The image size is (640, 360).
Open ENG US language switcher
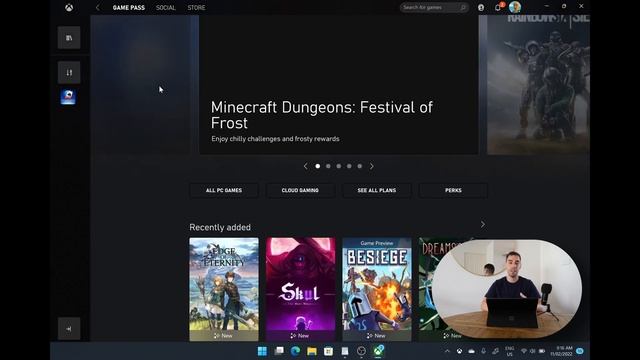click(x=509, y=351)
